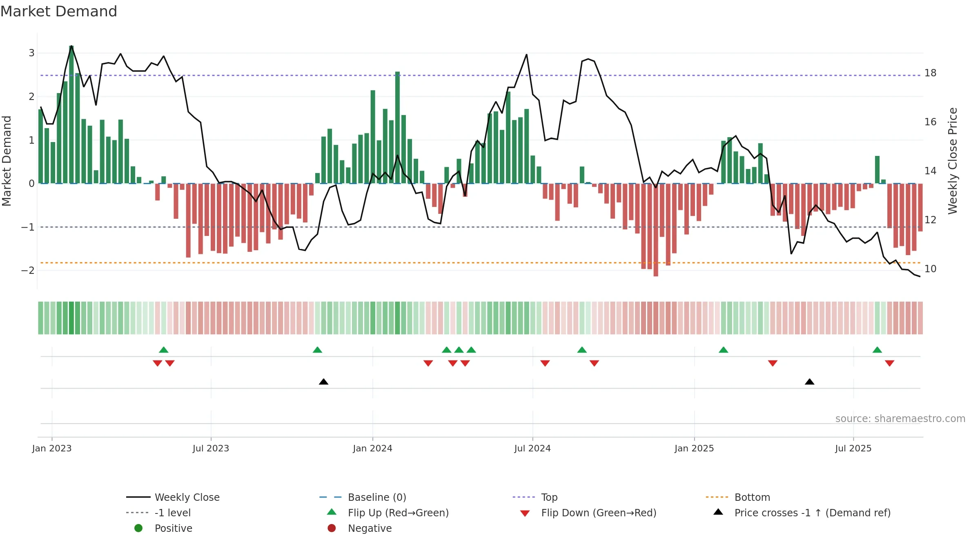The image size is (980, 551).
Task: Click the Flip Down (Green→Red) legend label
Action: tap(599, 513)
